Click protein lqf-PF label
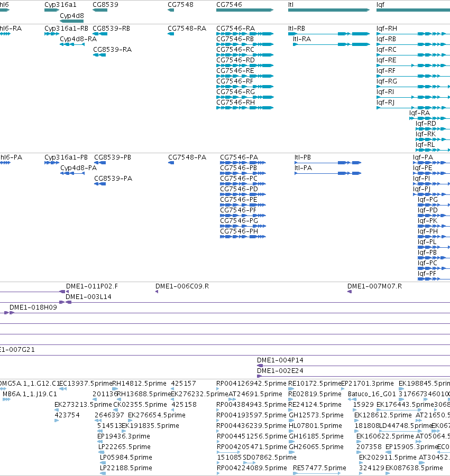The image size is (450, 476). click(x=427, y=274)
